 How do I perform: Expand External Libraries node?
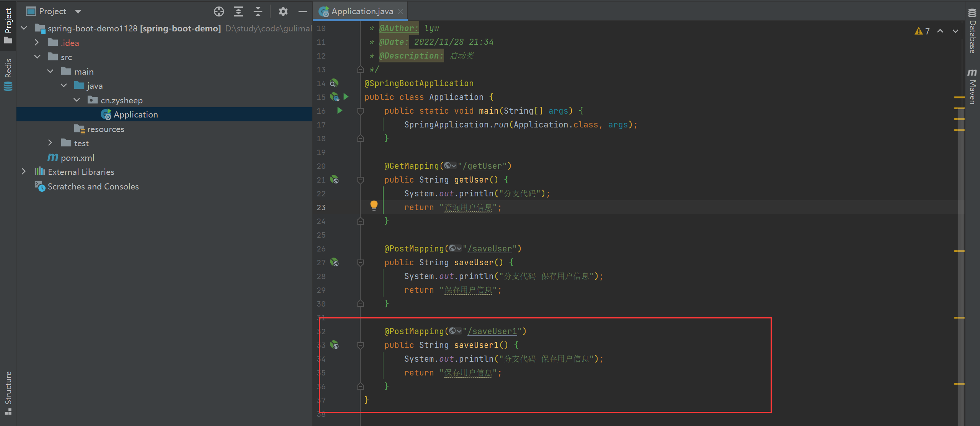[24, 171]
